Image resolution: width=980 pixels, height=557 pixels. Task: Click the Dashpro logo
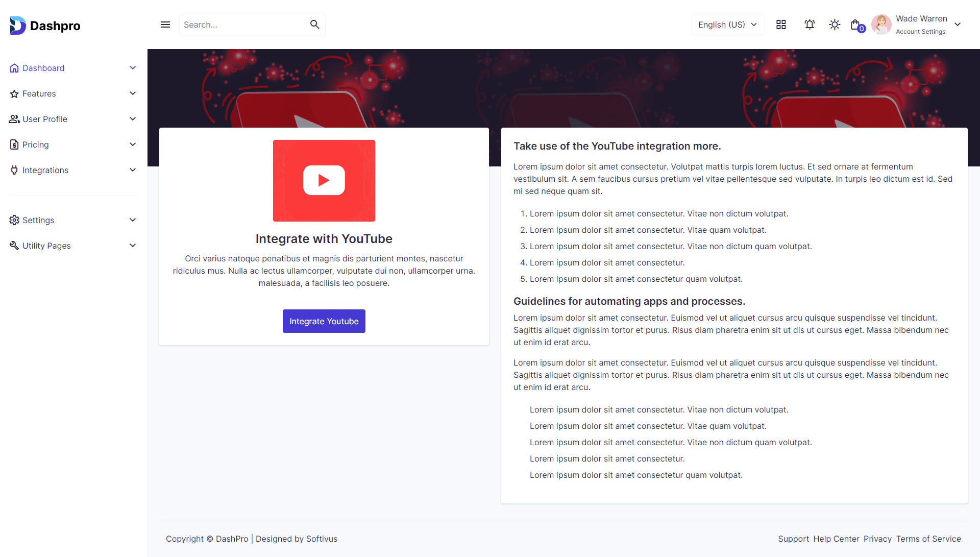tap(45, 26)
